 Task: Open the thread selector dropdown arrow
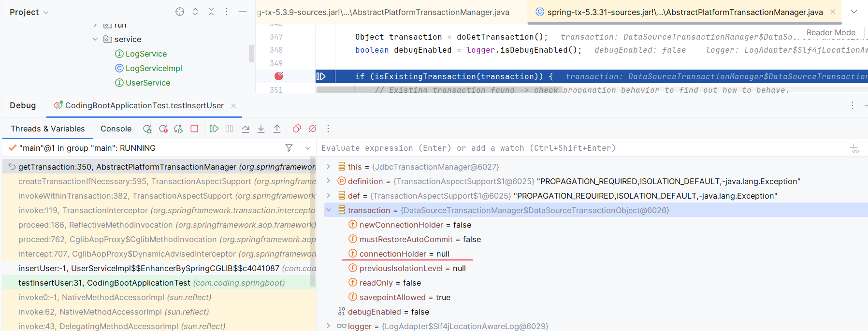(308, 148)
